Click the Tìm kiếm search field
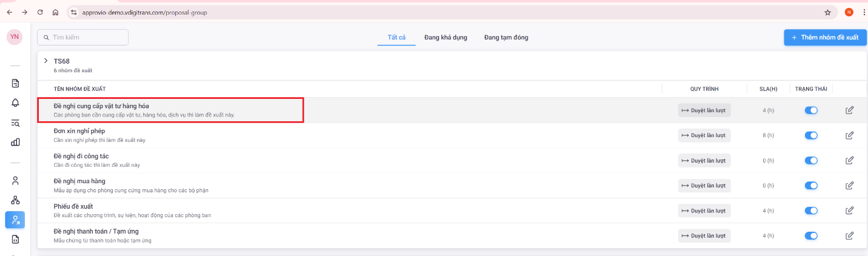 (83, 38)
